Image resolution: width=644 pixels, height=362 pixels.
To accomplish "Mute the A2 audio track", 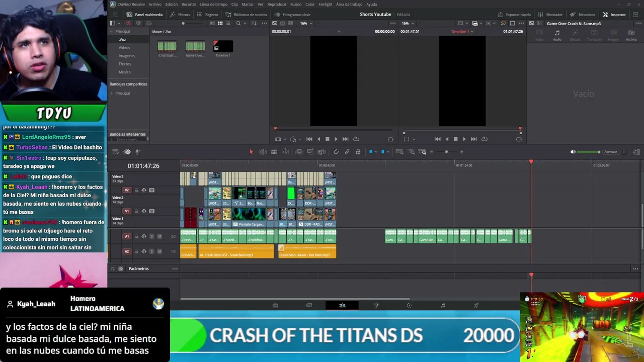I will 159,251.
